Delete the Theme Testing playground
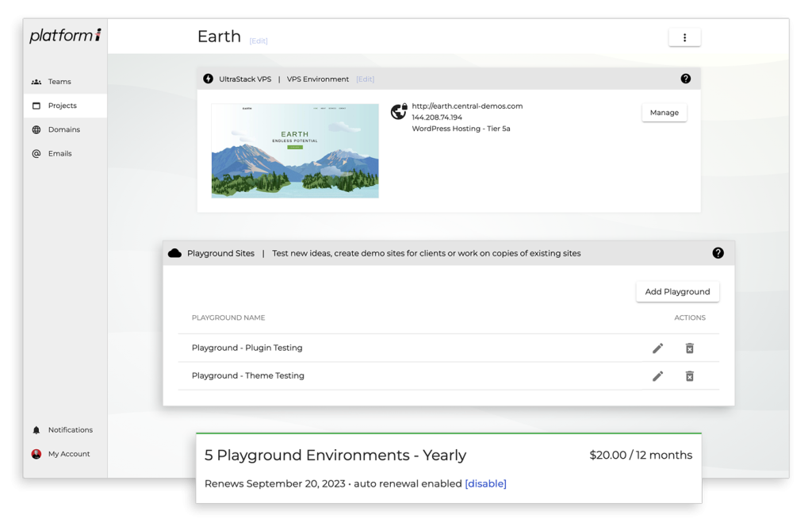This screenshot has height=527, width=812. pyautogui.click(x=689, y=376)
